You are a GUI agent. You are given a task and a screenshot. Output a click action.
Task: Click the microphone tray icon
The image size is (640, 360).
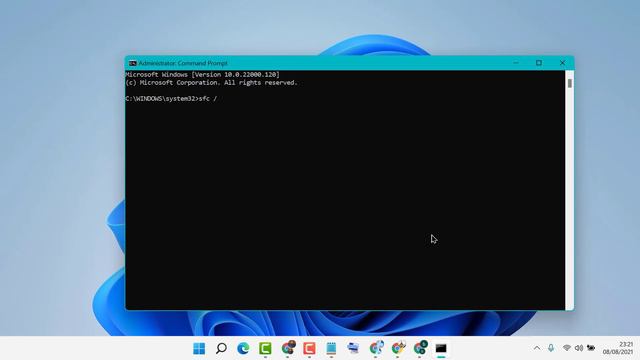(551, 348)
